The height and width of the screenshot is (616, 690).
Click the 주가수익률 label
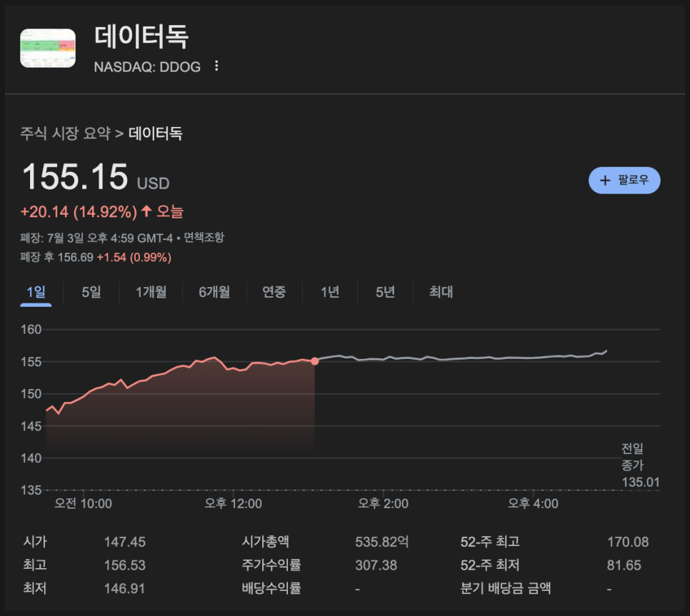pos(271,565)
